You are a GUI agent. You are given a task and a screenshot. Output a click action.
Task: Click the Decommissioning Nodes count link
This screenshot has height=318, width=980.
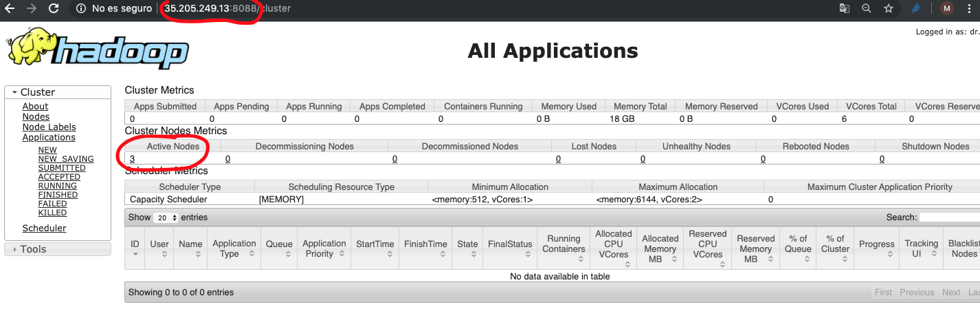click(227, 159)
